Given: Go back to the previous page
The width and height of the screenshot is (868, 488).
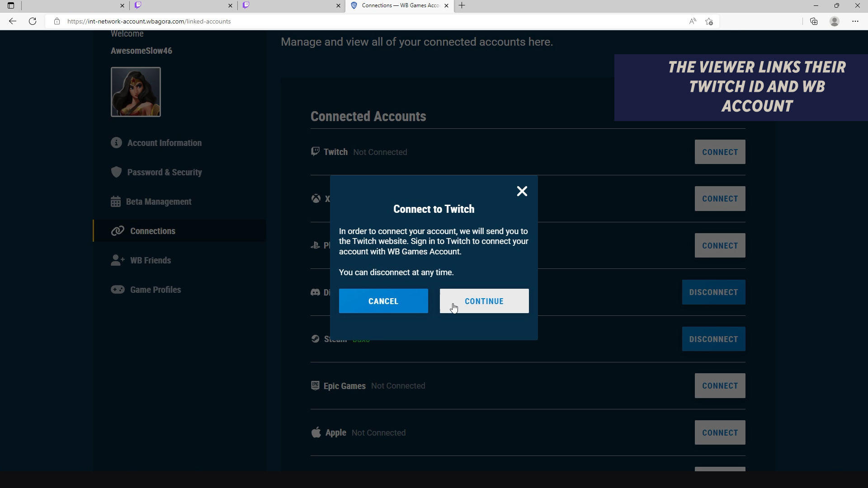Looking at the screenshot, I should click(13, 21).
